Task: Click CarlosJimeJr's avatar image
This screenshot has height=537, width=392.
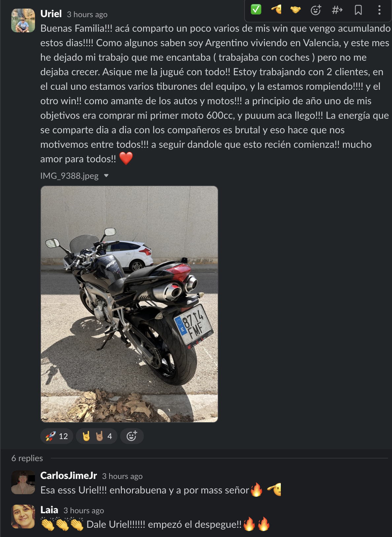Action: tap(23, 482)
